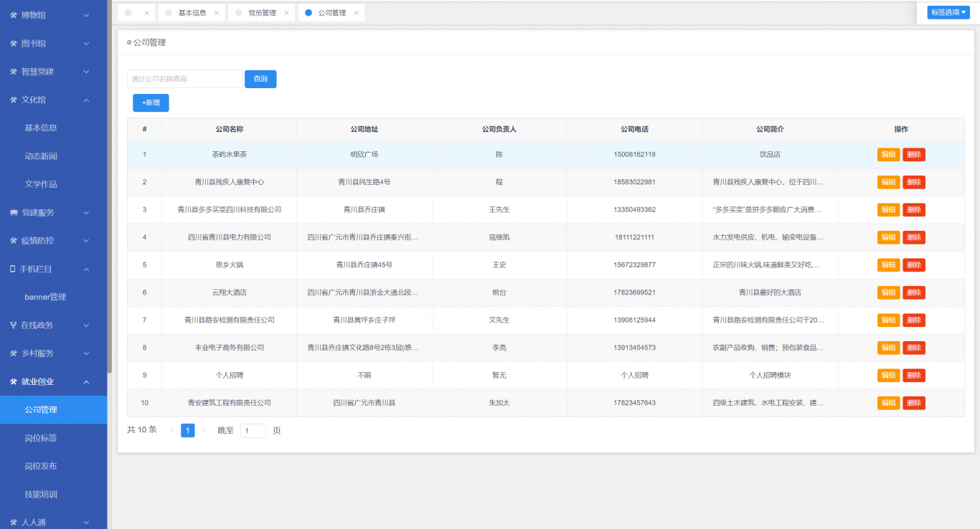Close the 公司管理 tab

click(356, 13)
